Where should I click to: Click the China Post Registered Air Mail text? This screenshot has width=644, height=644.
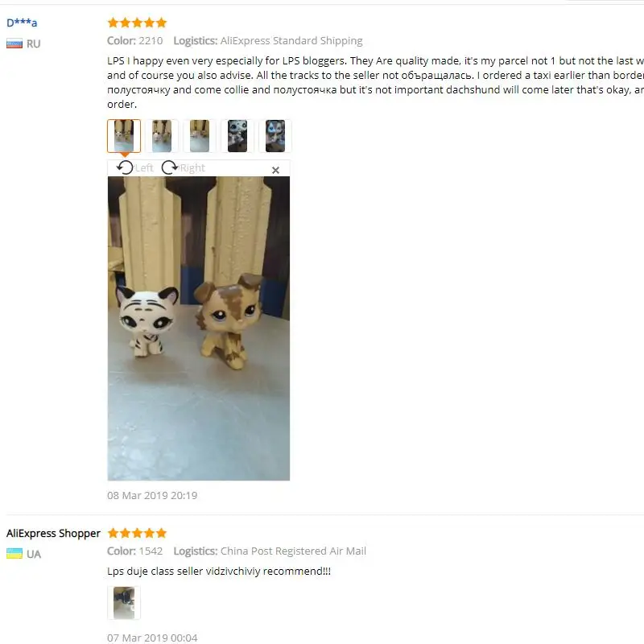(293, 551)
